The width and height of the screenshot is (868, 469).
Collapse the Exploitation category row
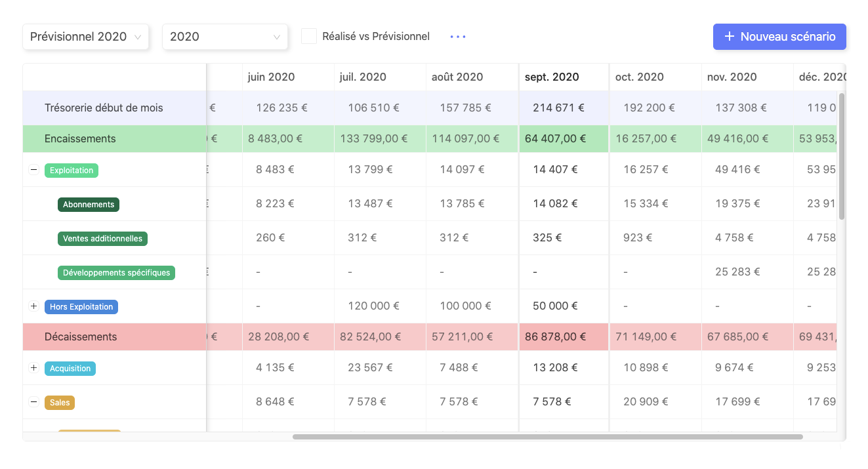coord(33,169)
